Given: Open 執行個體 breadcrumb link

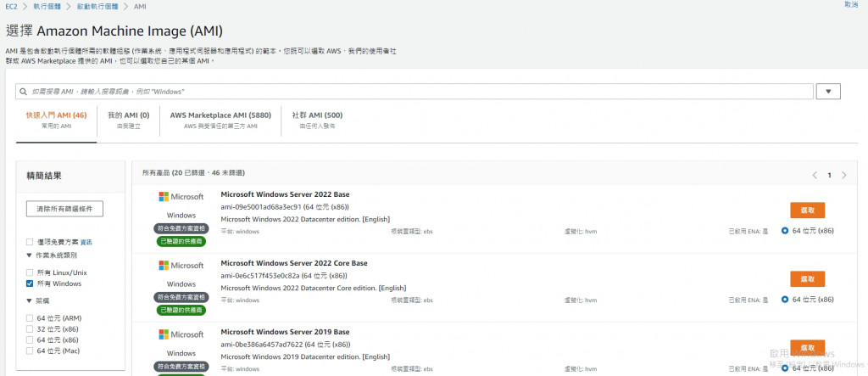Looking at the screenshot, I should pos(47,6).
